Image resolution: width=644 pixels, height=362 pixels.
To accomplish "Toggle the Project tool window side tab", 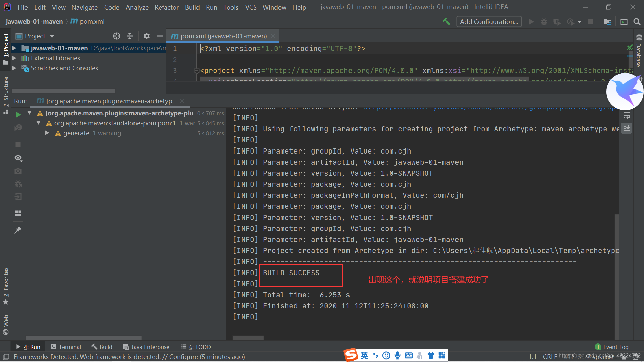I will 6,49.
